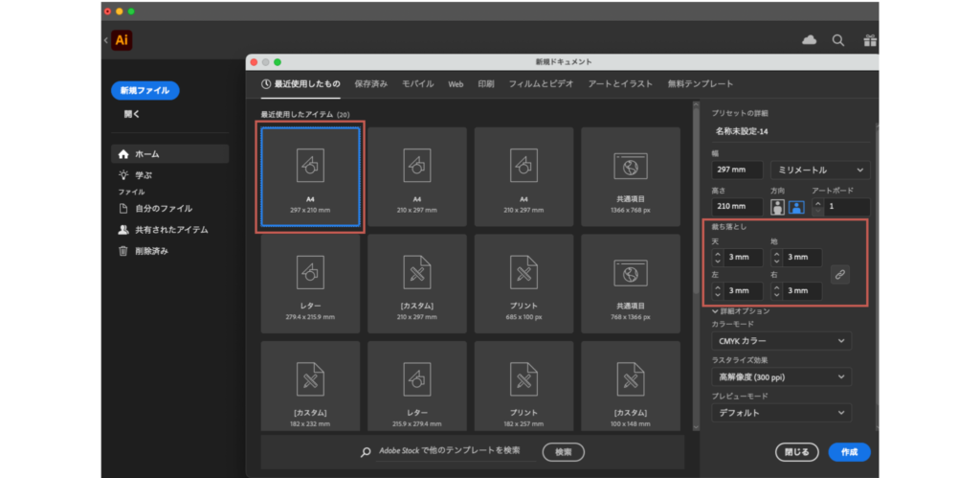Click the Ai Illustrator logo
The image size is (980, 478).
[122, 40]
